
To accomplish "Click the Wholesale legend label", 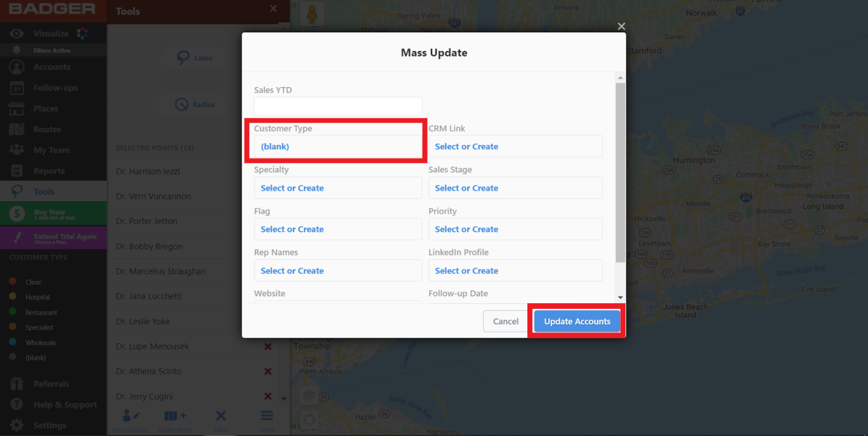I will [x=41, y=343].
